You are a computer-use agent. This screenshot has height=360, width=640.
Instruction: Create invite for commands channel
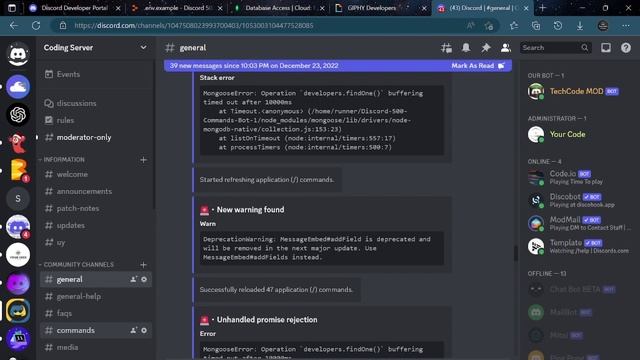click(133, 330)
